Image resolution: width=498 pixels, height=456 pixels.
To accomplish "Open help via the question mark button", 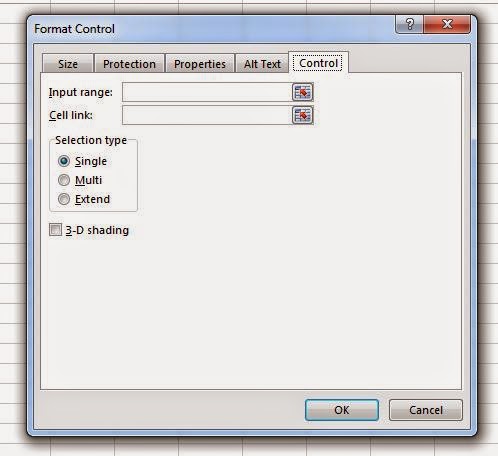I will coord(409,24).
